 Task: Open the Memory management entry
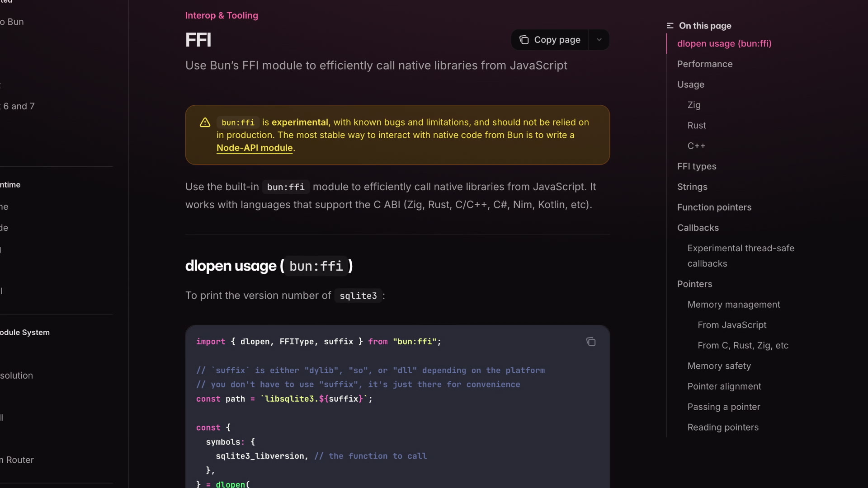734,305
